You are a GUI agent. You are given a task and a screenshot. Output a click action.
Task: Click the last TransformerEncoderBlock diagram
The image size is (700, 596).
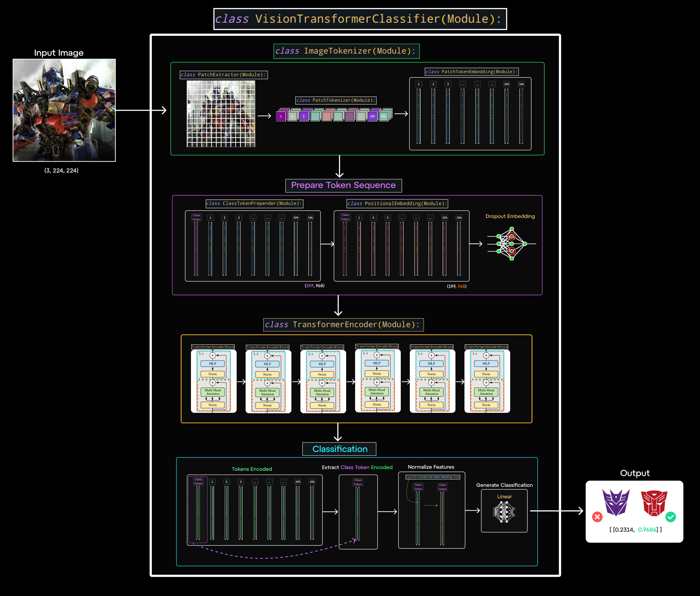pos(487,381)
